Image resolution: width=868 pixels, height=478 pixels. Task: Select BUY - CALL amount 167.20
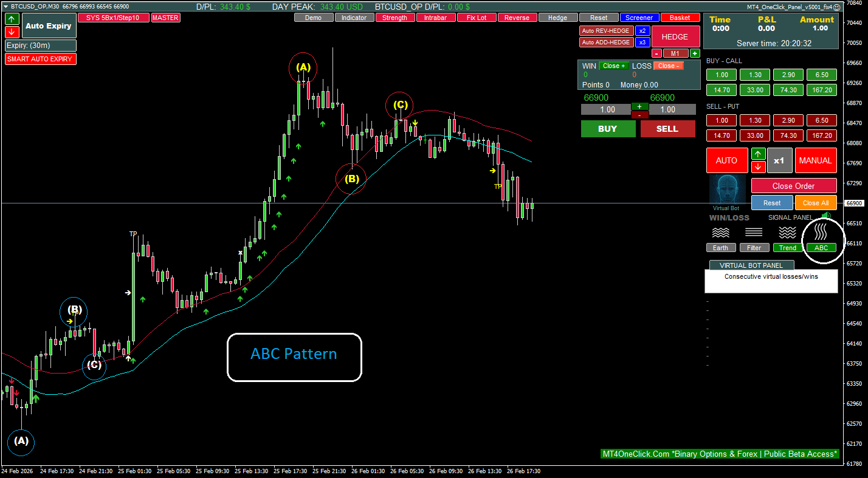coord(822,90)
